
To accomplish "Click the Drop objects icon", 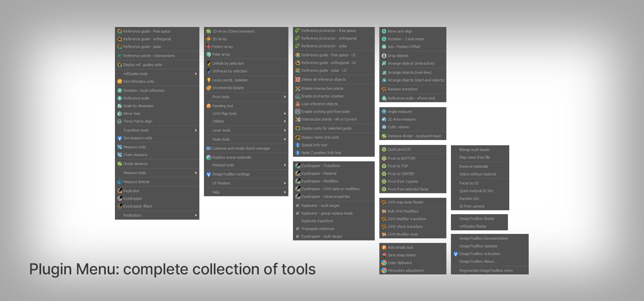I will 384,56.
